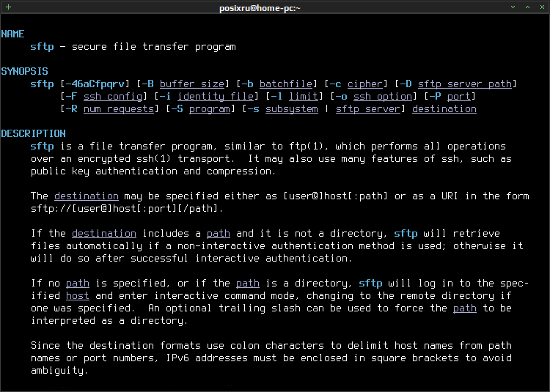This screenshot has height=392, width=550.
Task: Click the sftp://[user@]host[:port][/path]. URI text
Action: pos(127,208)
